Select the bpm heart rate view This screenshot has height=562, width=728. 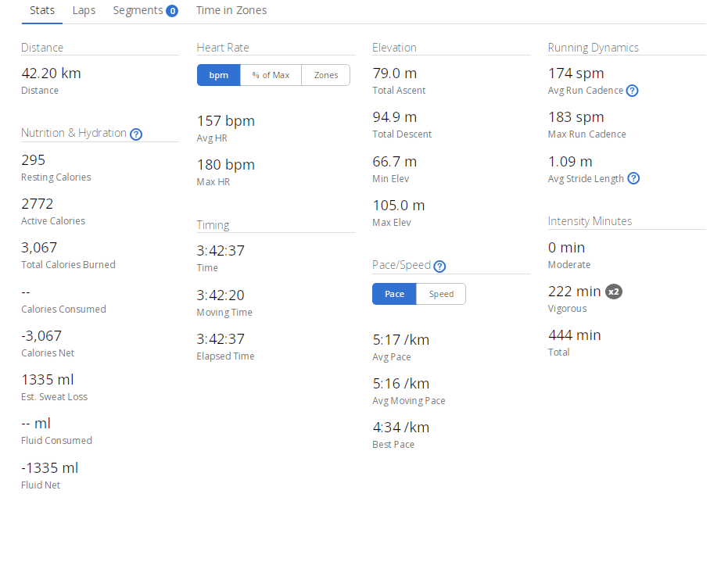219,75
